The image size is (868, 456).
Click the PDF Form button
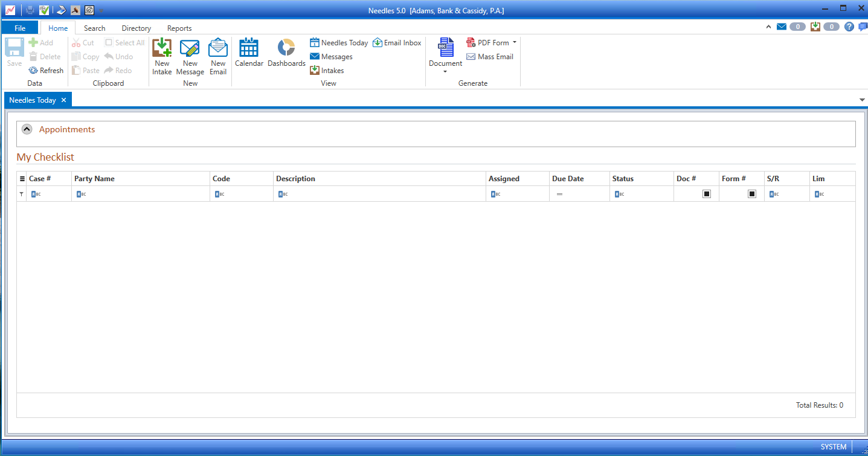tap(487, 42)
